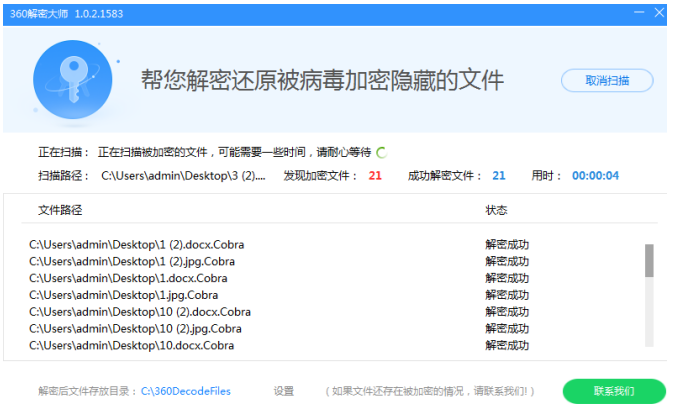Click the file list scrollbar thumb

click(649, 261)
